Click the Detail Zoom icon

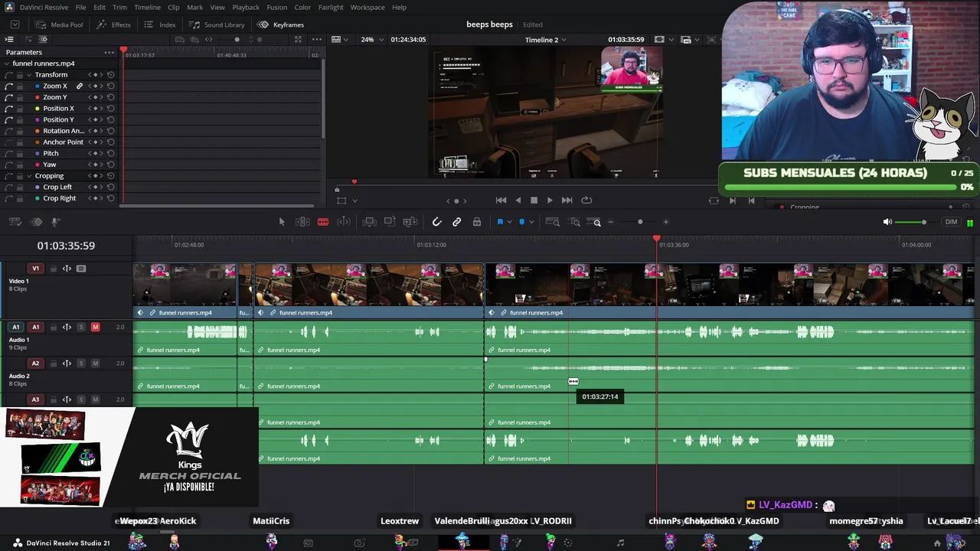click(x=575, y=222)
